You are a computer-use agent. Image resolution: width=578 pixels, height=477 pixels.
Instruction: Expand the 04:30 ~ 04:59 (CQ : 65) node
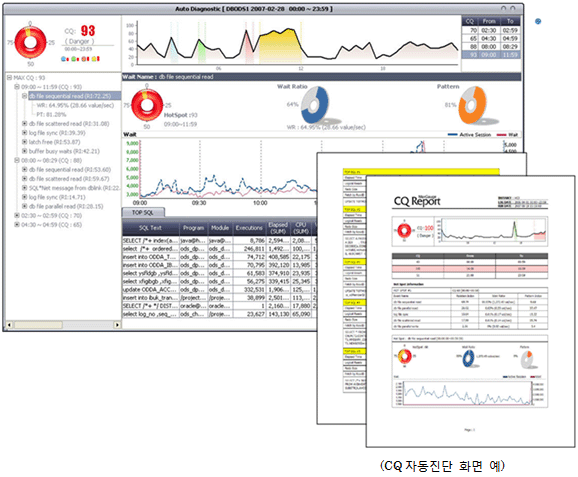17,224
